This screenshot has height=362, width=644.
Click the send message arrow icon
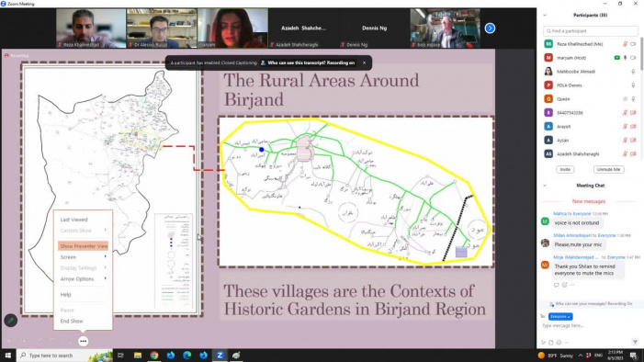[x=635, y=343]
